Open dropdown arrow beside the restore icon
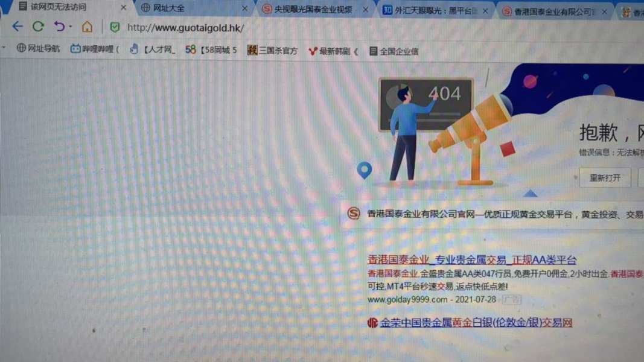Screen dimensions: 644x362 70,27
